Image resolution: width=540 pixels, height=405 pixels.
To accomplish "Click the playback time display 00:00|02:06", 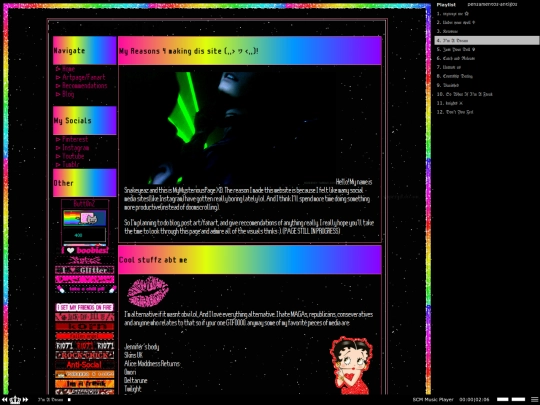I will coord(474,399).
